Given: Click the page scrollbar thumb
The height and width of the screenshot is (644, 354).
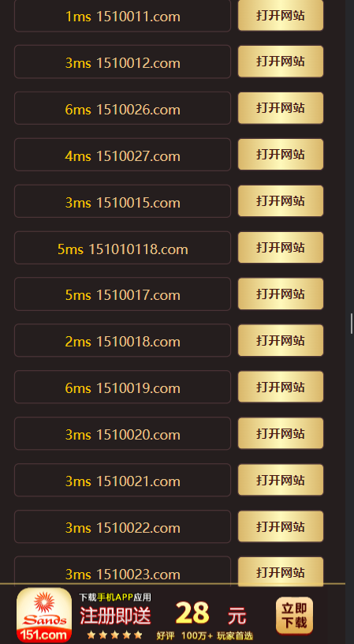Looking at the screenshot, I should [x=352, y=324].
